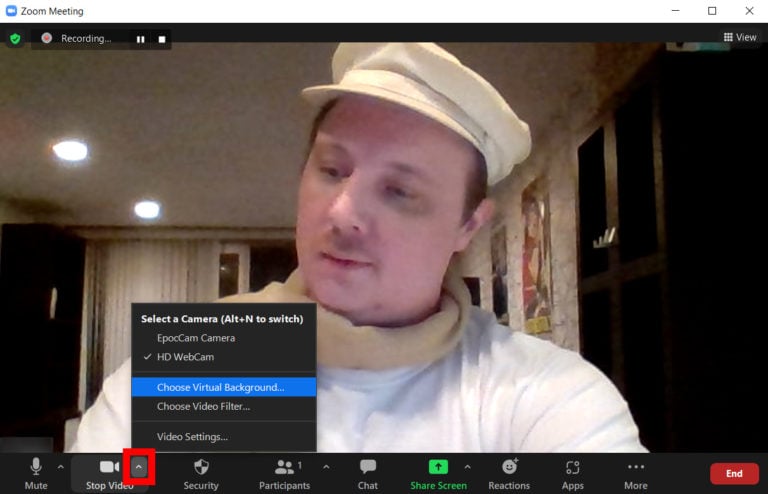Stop the recording
Image resolution: width=768 pixels, height=494 pixels.
click(x=163, y=39)
